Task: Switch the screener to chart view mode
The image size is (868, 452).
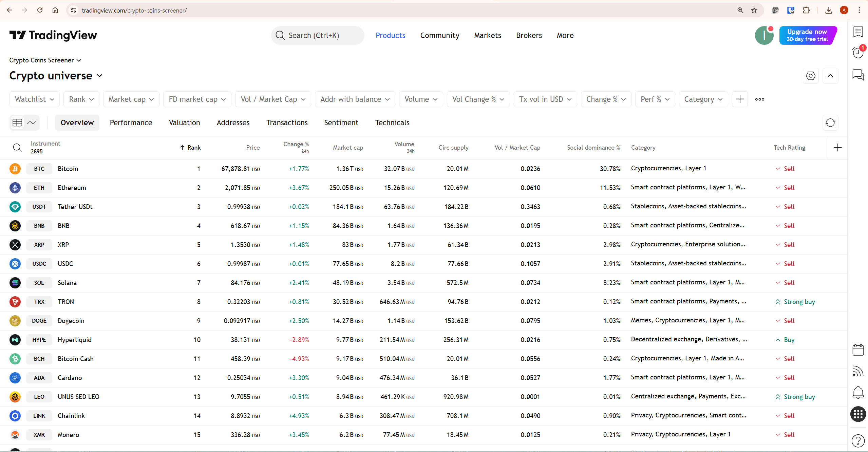Action: pos(32,123)
